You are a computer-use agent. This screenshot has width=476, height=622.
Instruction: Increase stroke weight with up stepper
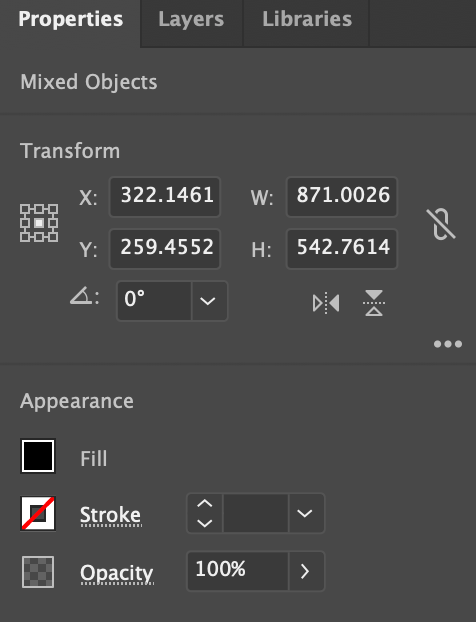click(205, 504)
